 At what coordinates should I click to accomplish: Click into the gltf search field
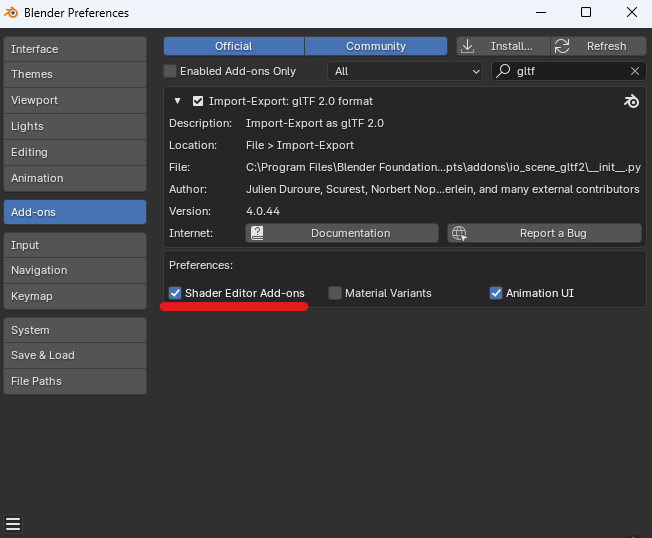[x=569, y=71]
